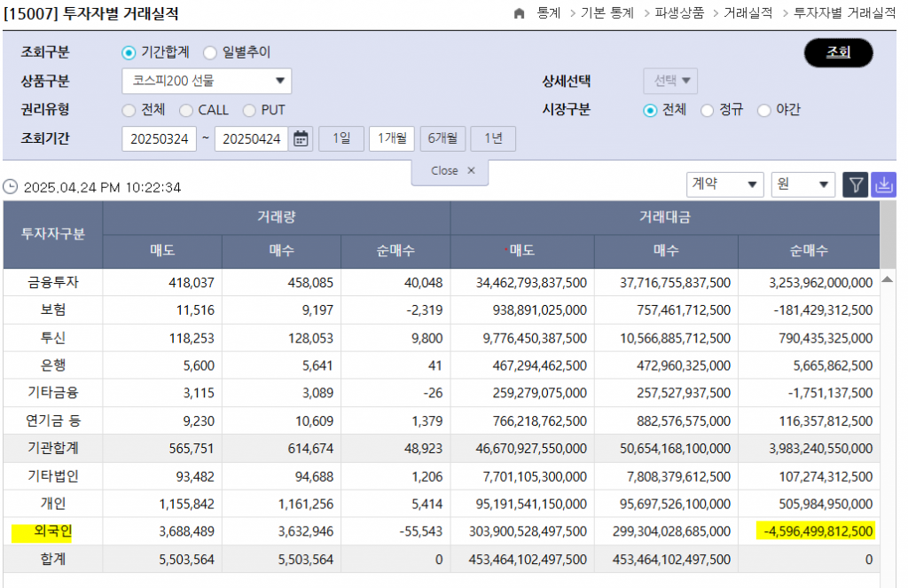This screenshot has height=588, width=908.
Task: Choose the PUT radio button
Action: point(248,111)
